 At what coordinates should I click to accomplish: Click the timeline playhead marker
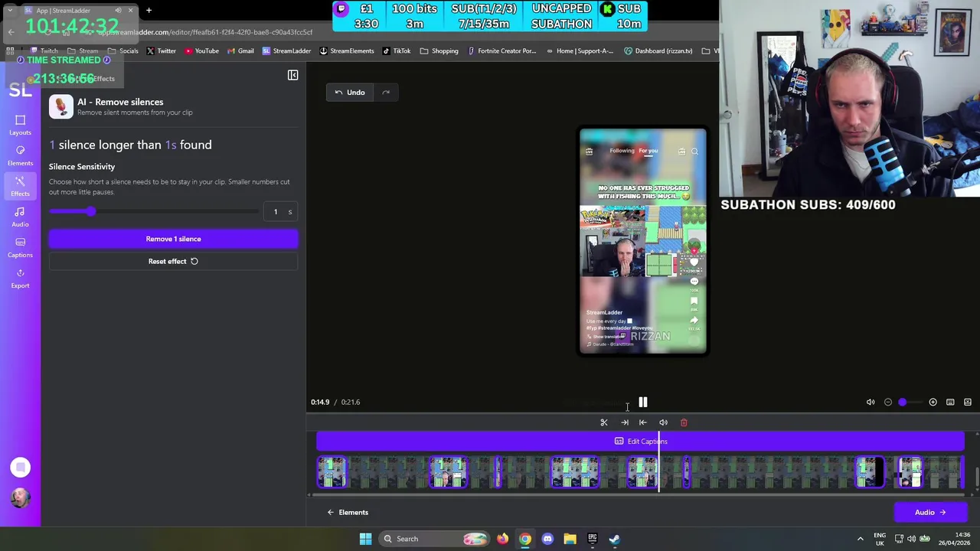[x=658, y=463]
